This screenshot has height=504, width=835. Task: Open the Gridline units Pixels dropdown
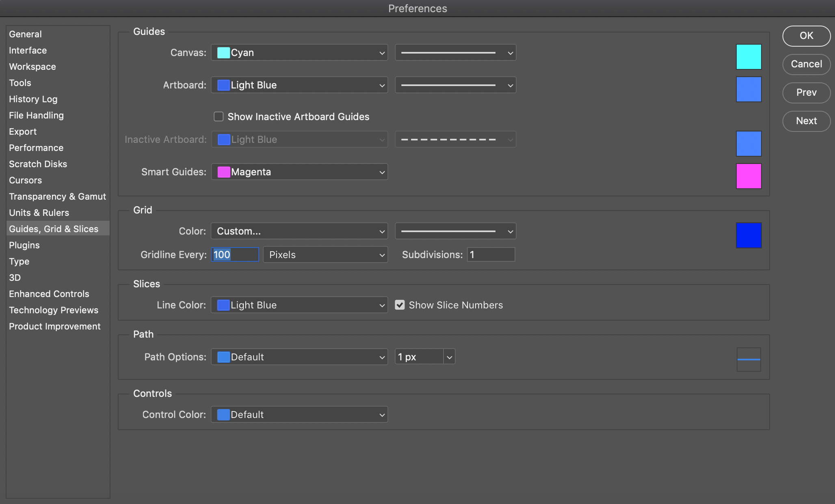point(325,255)
